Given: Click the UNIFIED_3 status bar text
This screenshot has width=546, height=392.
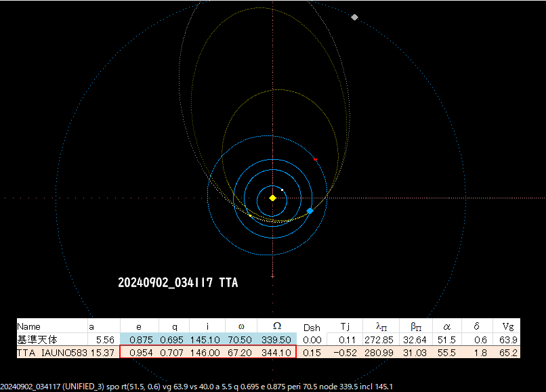Looking at the screenshot, I should [83, 386].
